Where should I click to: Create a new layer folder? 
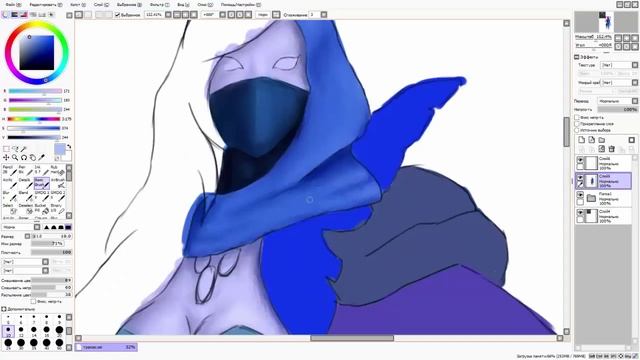point(602,140)
